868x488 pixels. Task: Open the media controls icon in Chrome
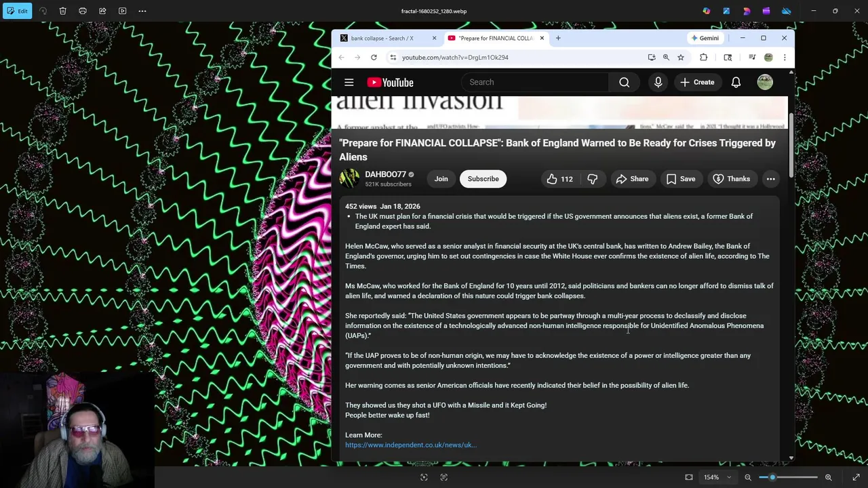[x=752, y=58]
